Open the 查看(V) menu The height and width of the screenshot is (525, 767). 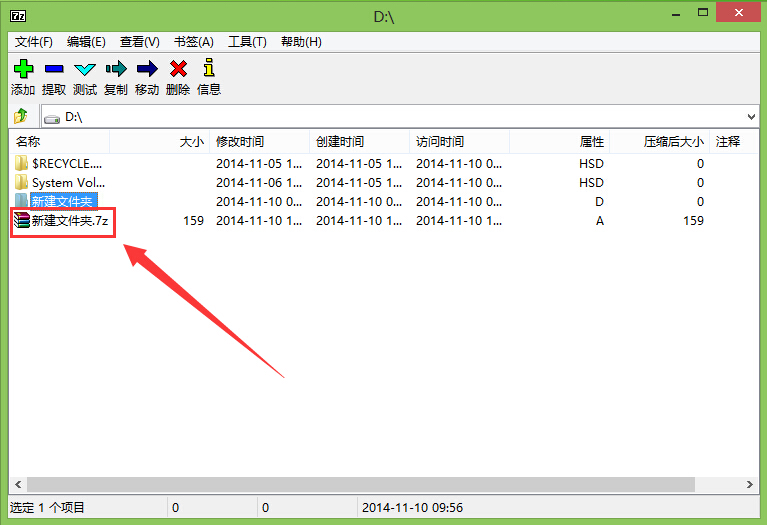139,42
